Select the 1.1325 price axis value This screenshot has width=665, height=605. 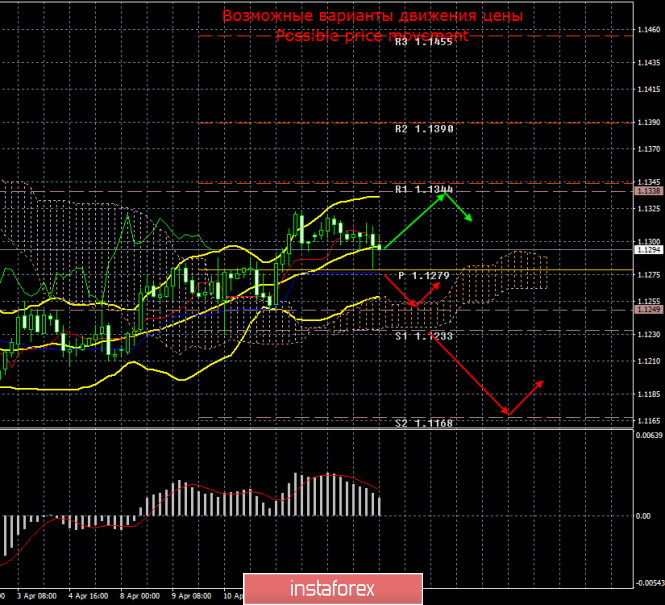tap(649, 209)
